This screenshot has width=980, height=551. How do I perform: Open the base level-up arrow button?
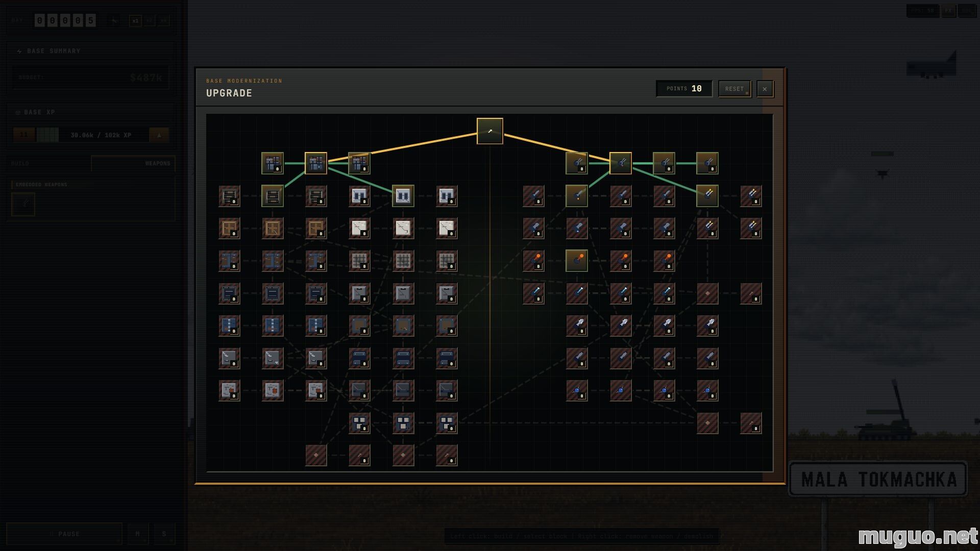click(x=159, y=135)
